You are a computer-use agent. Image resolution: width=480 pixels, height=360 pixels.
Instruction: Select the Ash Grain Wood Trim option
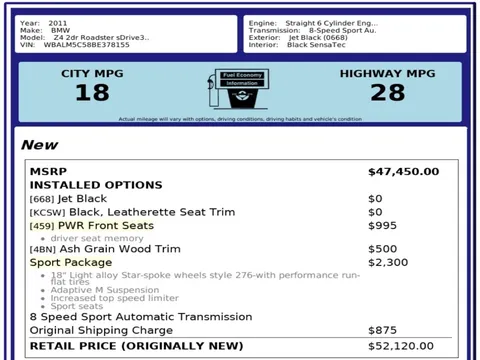pos(105,249)
